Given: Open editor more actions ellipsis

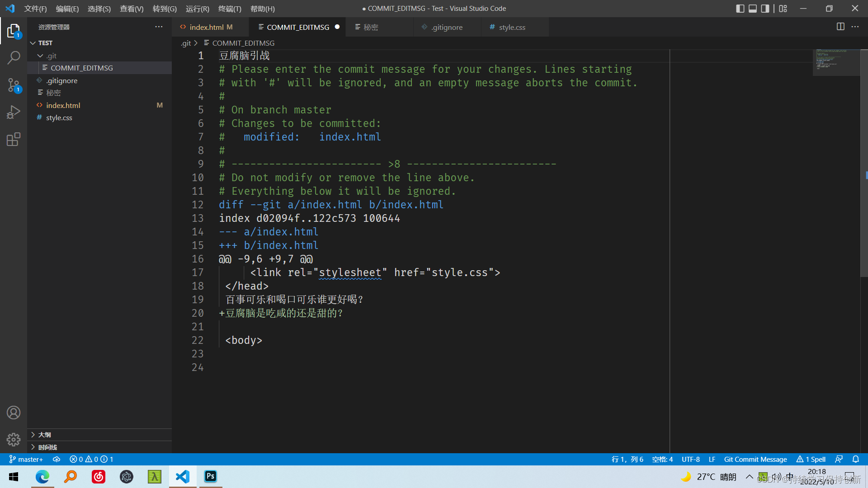Looking at the screenshot, I should [855, 27].
